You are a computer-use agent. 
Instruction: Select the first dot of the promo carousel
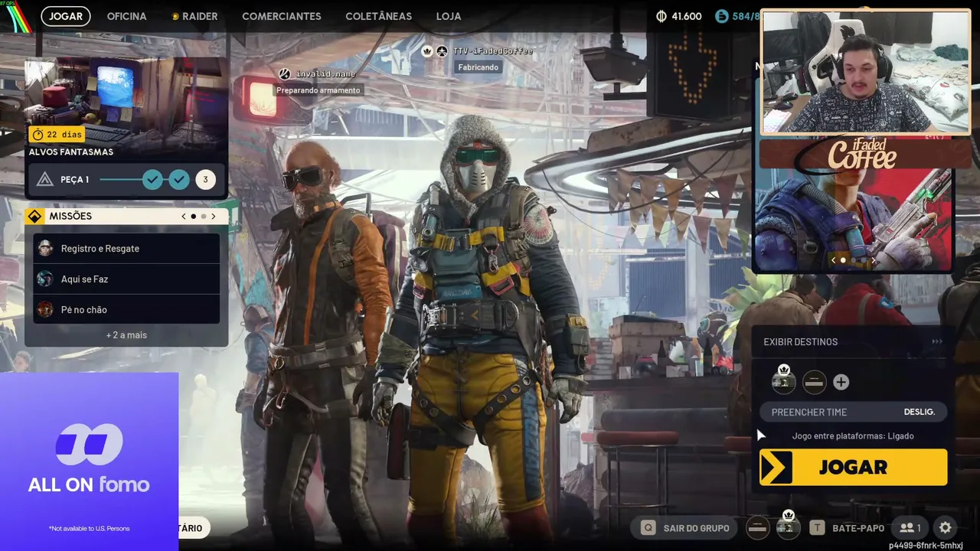click(x=843, y=260)
